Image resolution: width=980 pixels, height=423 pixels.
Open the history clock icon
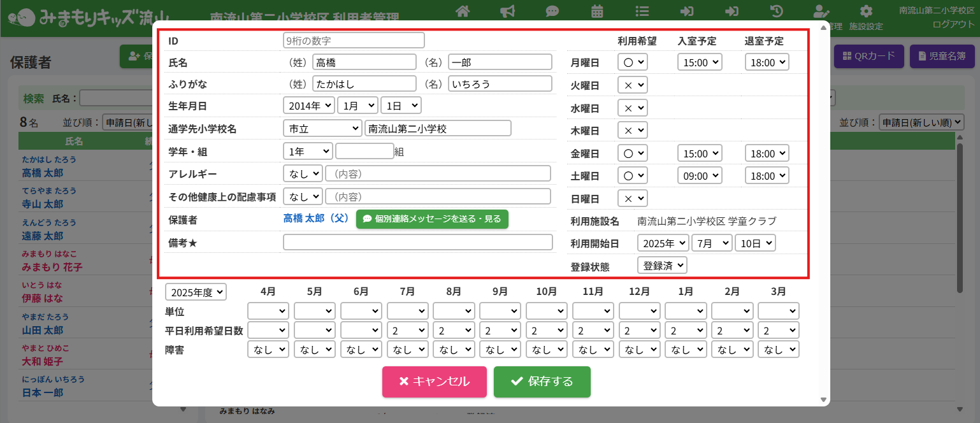pyautogui.click(x=777, y=11)
